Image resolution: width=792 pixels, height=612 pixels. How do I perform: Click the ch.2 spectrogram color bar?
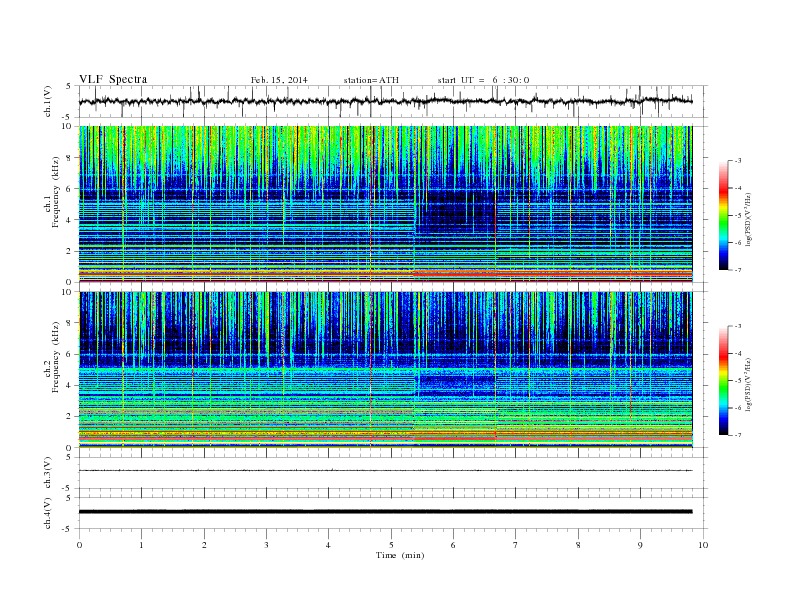[x=724, y=381]
